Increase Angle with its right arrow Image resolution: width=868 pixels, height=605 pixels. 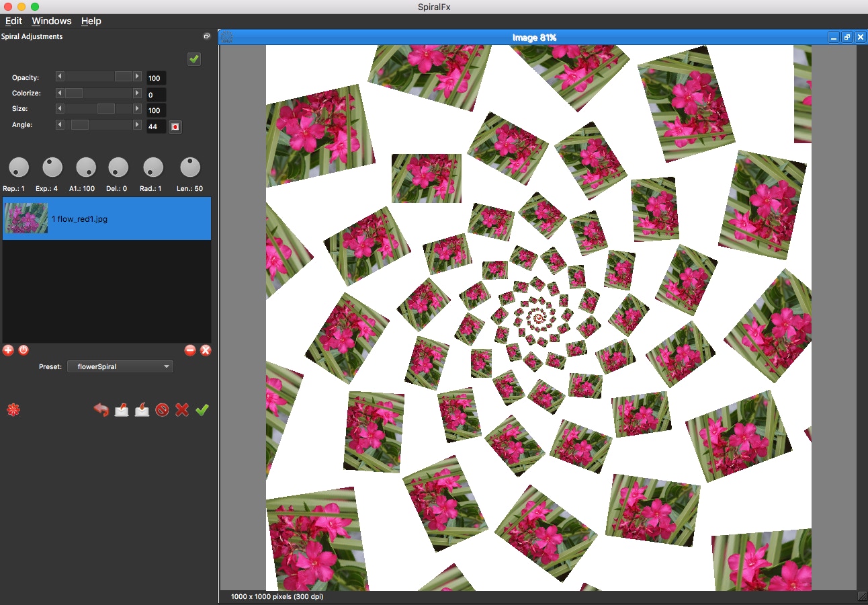click(137, 124)
